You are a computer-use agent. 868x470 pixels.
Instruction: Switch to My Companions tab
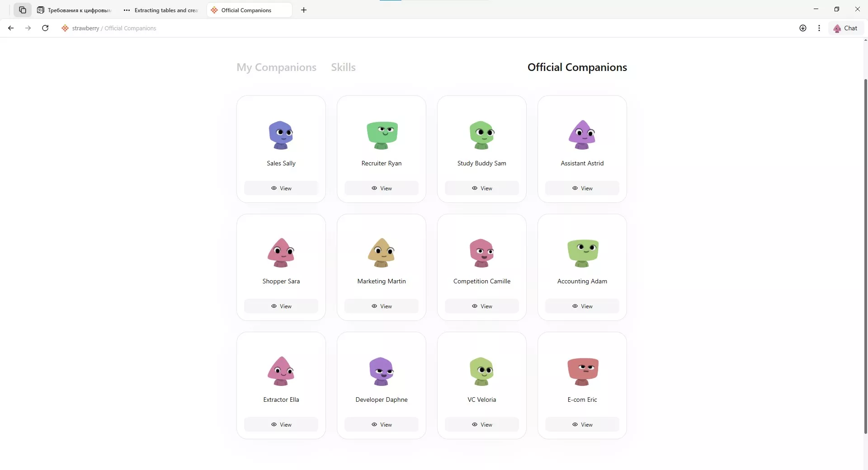pyautogui.click(x=276, y=67)
